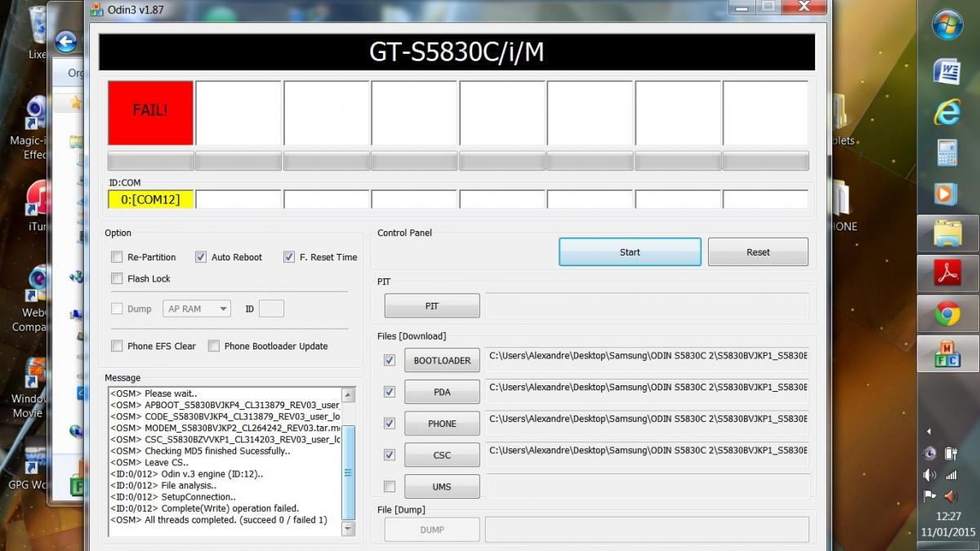Viewport: 980px width, 551px height.
Task: Click message log scrollbar up arrow
Action: click(349, 395)
